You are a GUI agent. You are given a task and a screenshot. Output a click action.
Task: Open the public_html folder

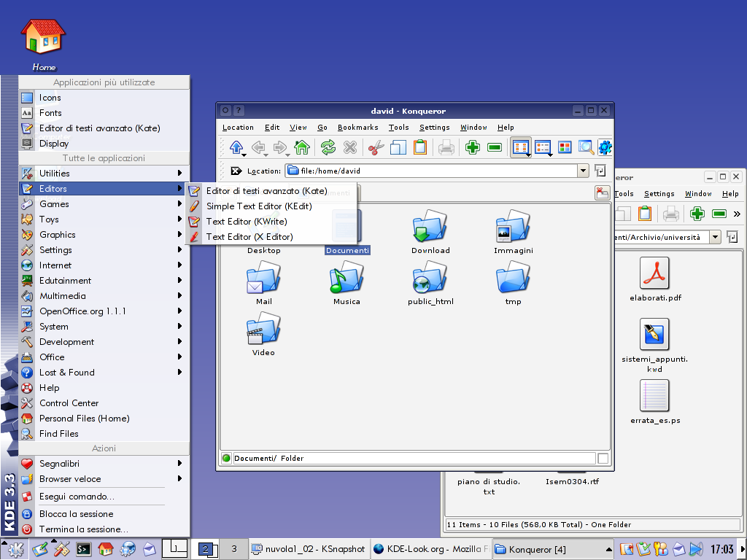click(x=430, y=277)
